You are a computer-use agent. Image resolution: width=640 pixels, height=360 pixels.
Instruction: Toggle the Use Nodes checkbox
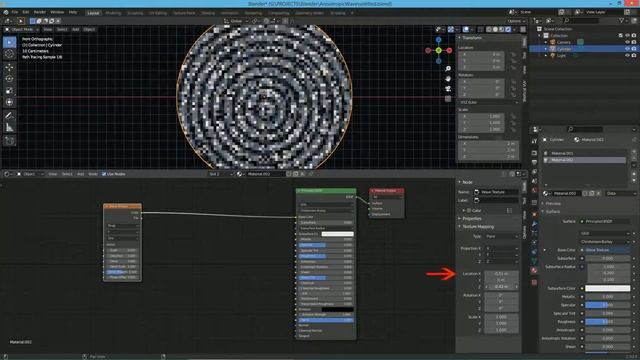[104, 174]
